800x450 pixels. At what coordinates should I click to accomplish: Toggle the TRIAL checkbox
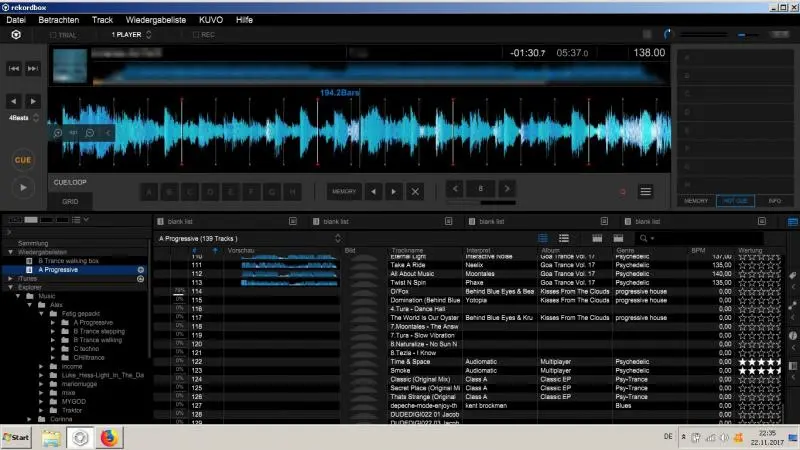(53, 35)
